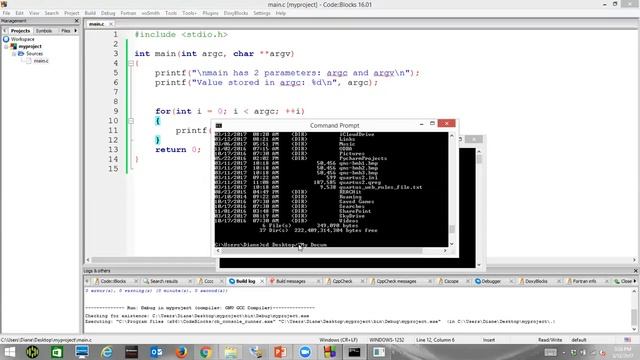
Task: Open the Settings menu
Action: click(x=262, y=13)
